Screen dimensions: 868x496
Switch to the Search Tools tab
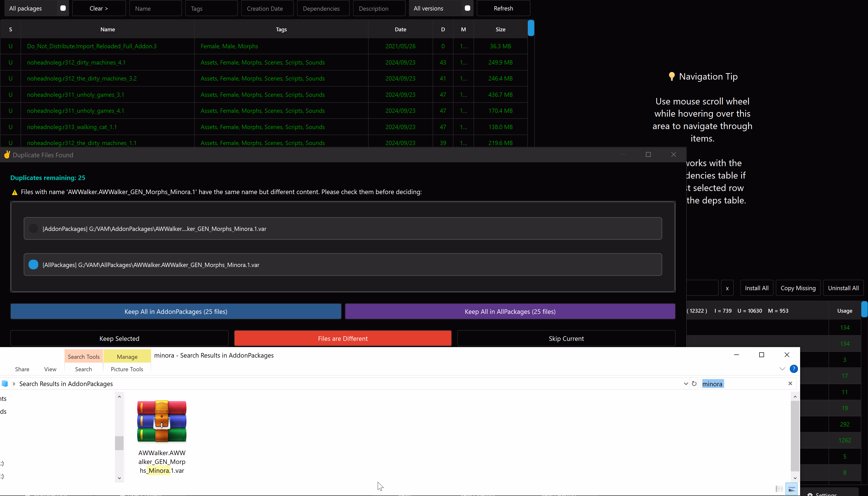point(83,357)
